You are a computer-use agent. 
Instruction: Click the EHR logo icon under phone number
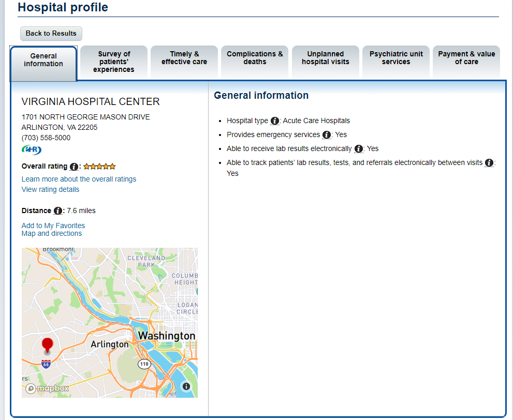(x=32, y=149)
